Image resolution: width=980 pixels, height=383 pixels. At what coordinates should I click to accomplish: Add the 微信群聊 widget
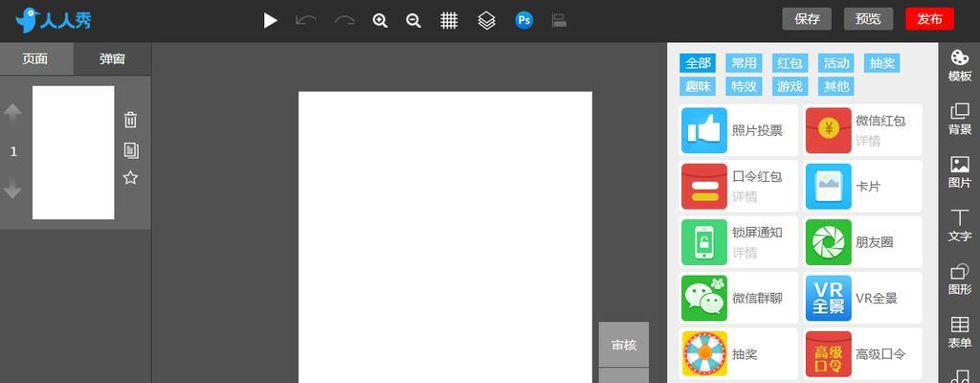tap(739, 298)
